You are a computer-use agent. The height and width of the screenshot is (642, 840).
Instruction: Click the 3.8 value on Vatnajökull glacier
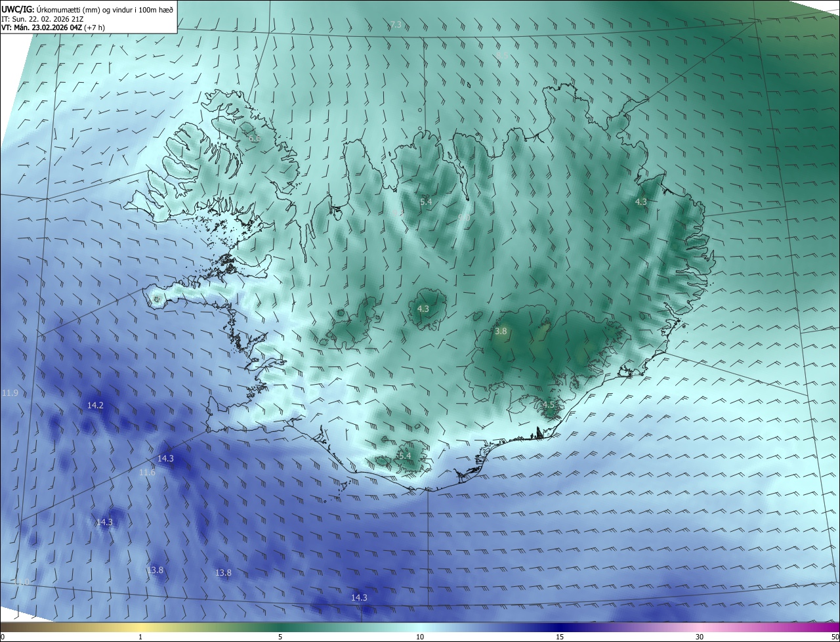(x=501, y=332)
